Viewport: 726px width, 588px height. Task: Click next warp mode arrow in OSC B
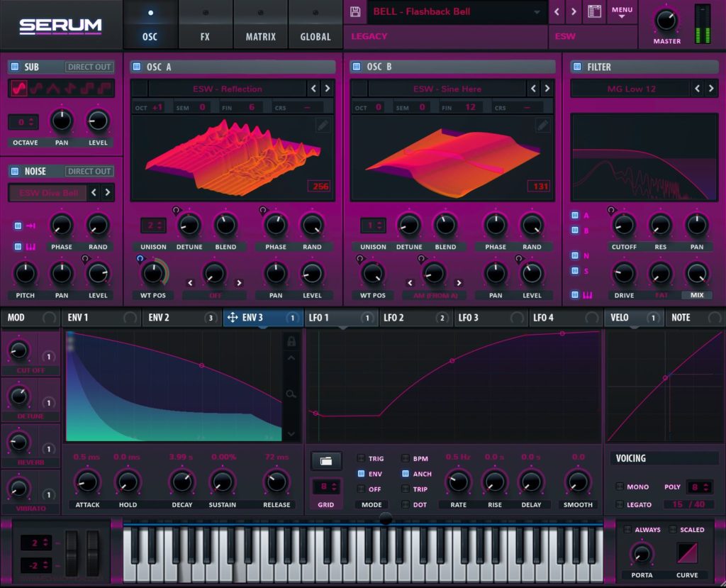459,282
